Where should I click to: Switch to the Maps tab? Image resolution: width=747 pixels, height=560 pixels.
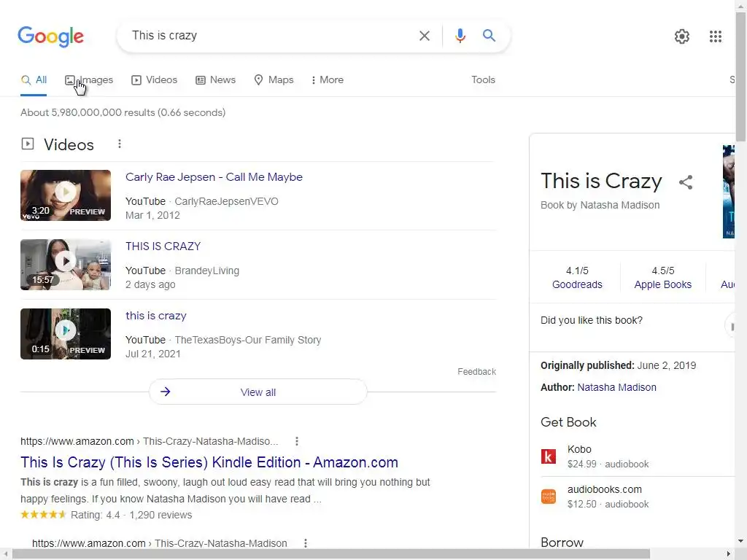coord(274,80)
